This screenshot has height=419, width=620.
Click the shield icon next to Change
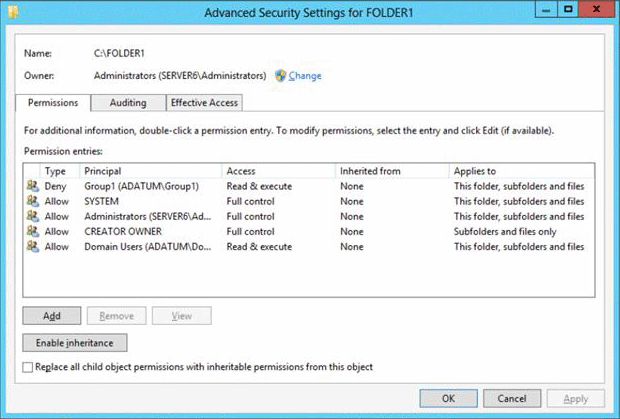point(281,76)
